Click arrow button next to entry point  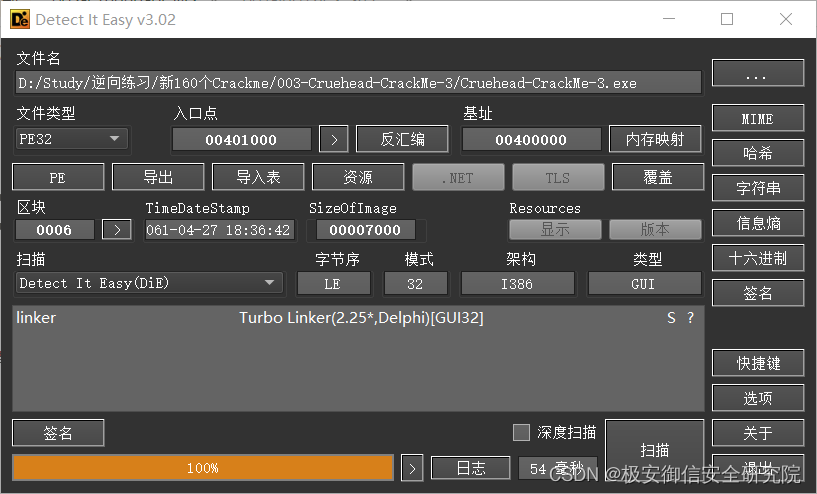coord(333,140)
